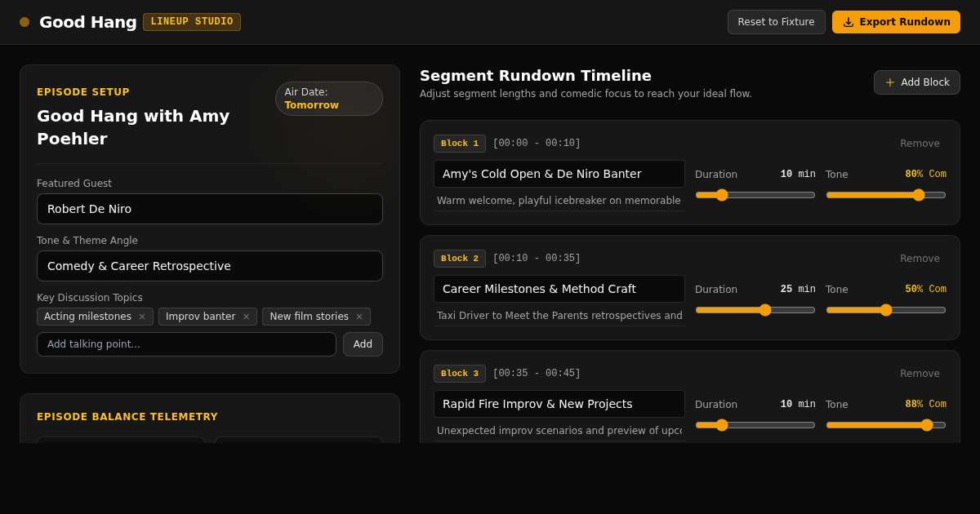Viewport: 980px width, 514px height.
Task: Select the Acting milestones tag text
Action: click(87, 317)
